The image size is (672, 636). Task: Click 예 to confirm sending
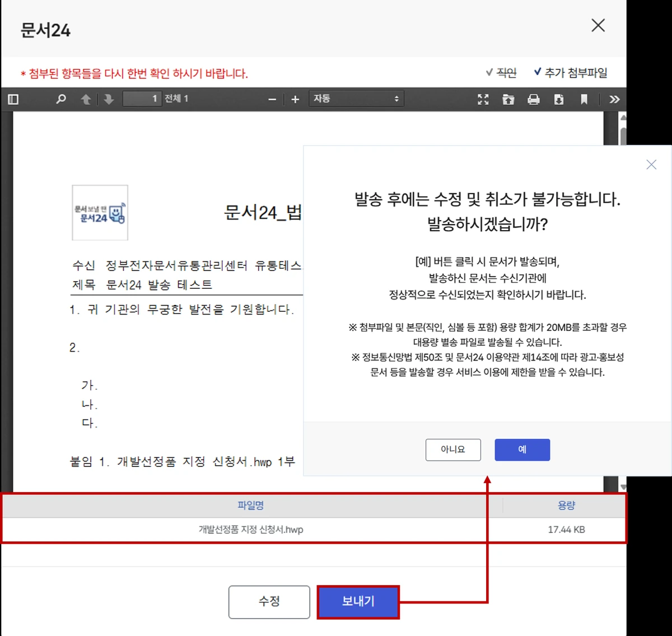(522, 450)
